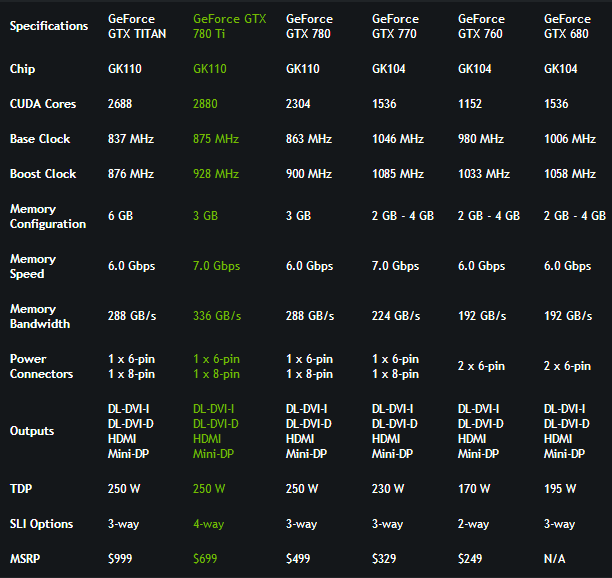The height and width of the screenshot is (578, 612).
Task: Click the MSRP row label
Action: [x=25, y=558]
